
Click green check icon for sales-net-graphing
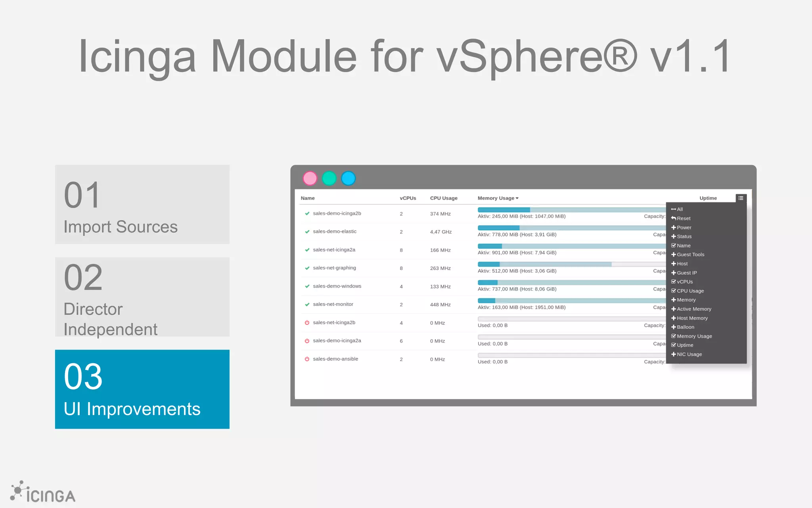[x=307, y=268]
